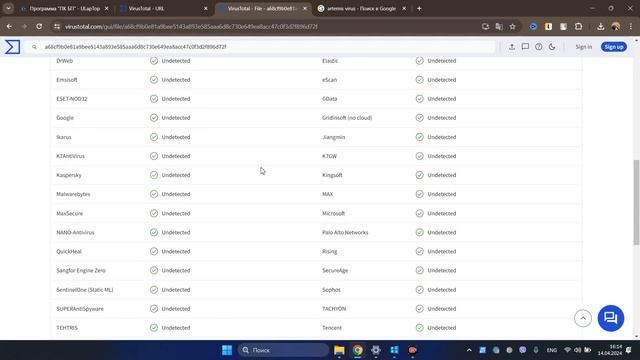Click the taskbar search box Поиск
This screenshot has width=640, height=360.
coord(283,350)
